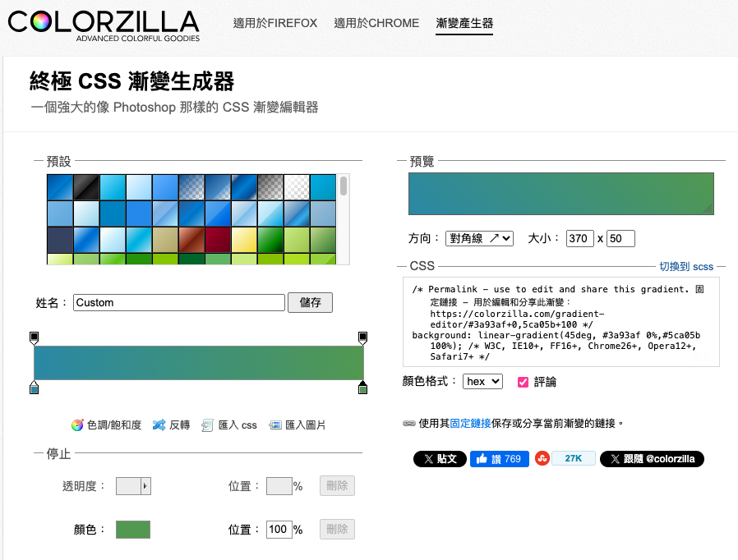This screenshot has height=560, width=738.
Task: Click the CSS code output box
Action: pos(561,322)
